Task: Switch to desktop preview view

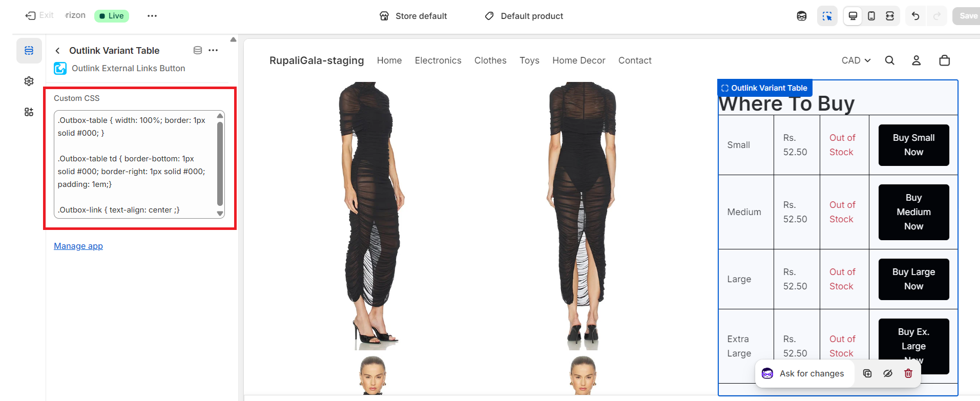Action: pos(852,16)
